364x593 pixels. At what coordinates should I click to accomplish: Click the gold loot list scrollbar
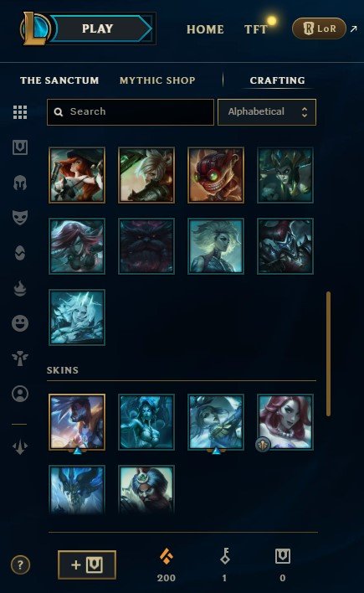(x=329, y=353)
